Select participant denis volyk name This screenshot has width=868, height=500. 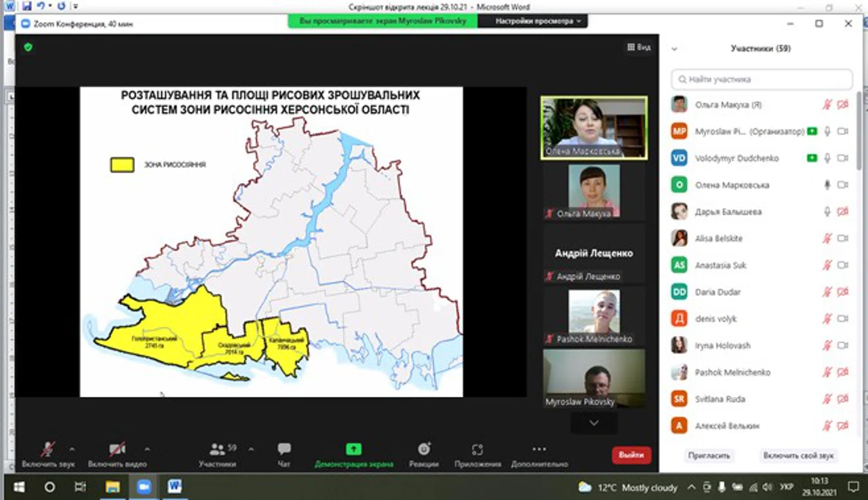[x=715, y=319]
